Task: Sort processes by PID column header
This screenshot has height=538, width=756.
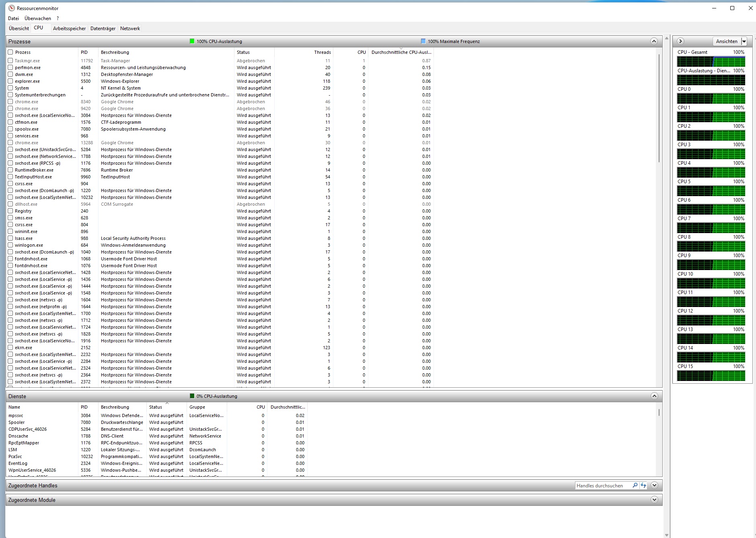Action: pos(88,52)
